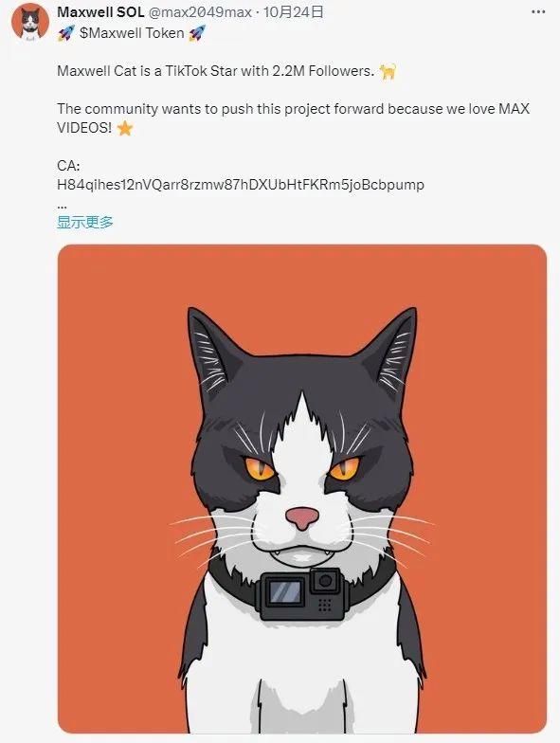Open the Maxwell SOL display name
The height and width of the screenshot is (743, 560).
pos(100,11)
